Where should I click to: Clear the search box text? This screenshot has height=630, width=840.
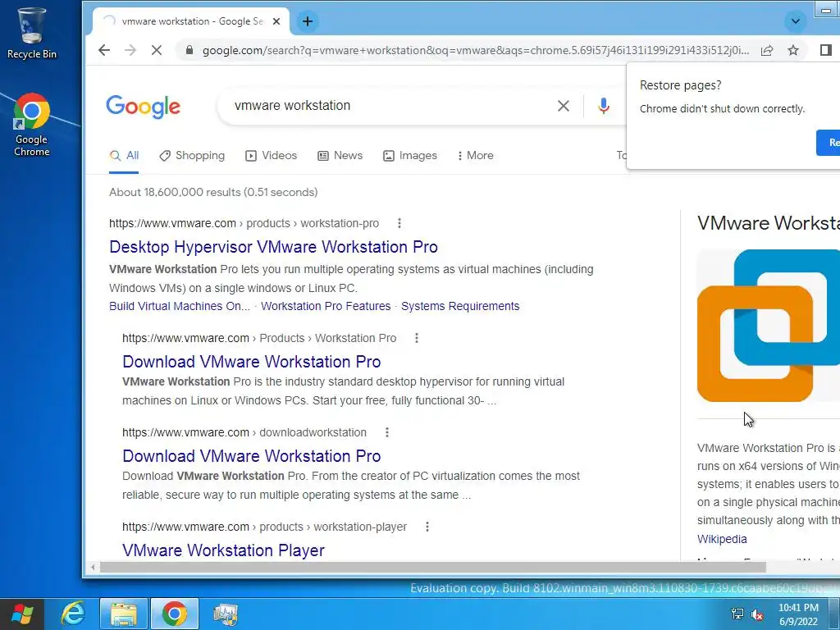click(x=563, y=106)
